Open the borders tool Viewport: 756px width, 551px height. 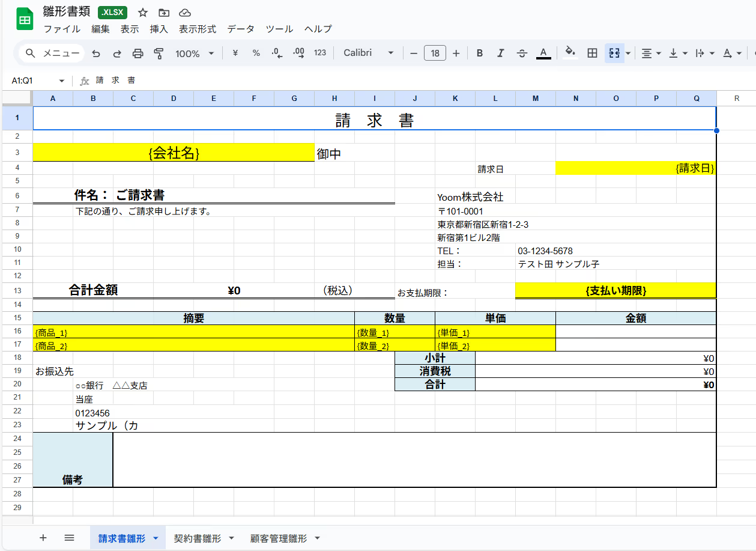[x=592, y=53]
